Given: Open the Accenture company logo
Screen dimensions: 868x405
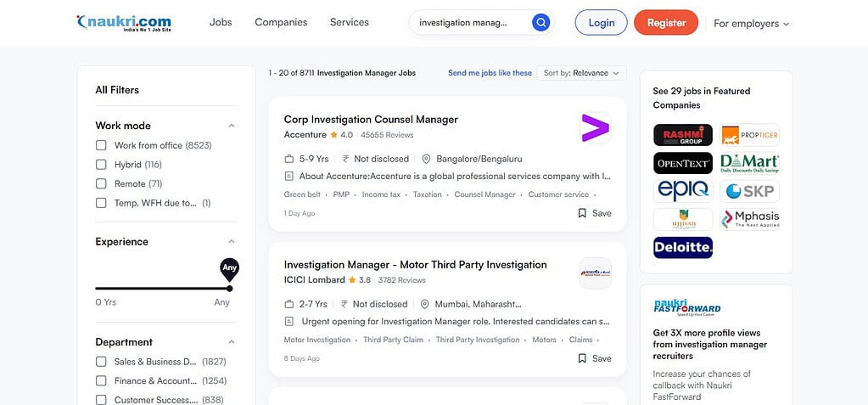Looking at the screenshot, I should pos(595,128).
